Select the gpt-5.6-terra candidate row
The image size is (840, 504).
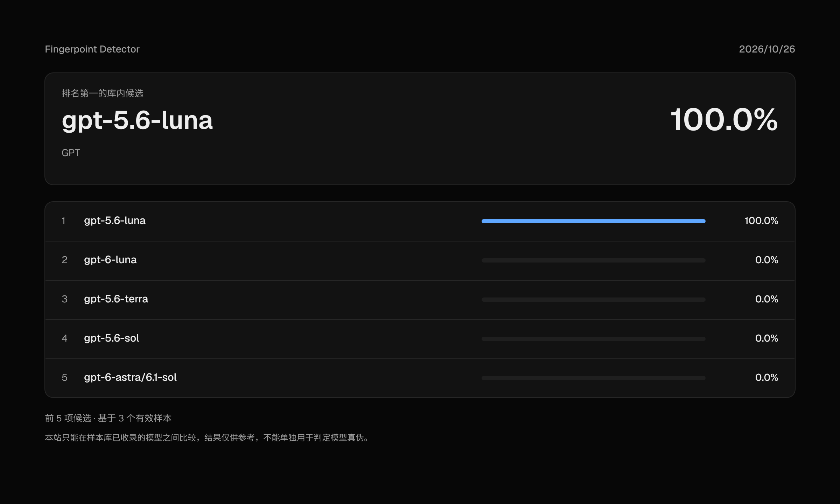click(x=420, y=300)
